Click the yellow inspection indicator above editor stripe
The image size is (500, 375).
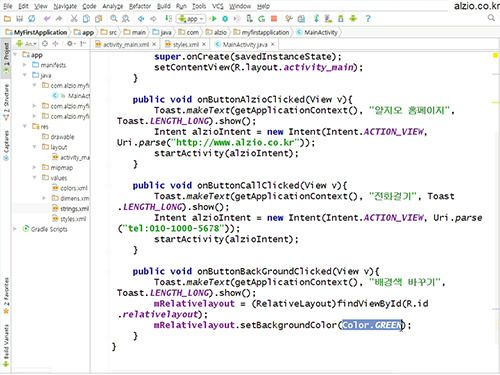coord(495,55)
